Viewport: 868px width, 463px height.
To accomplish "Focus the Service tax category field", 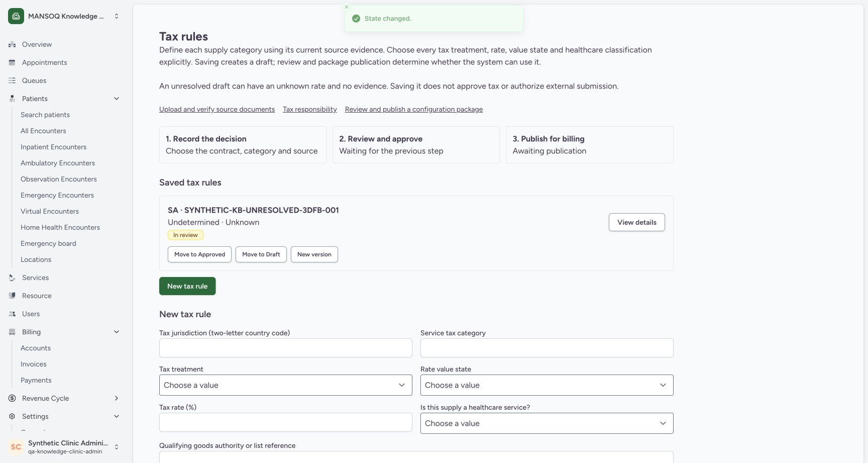I will coord(547,348).
